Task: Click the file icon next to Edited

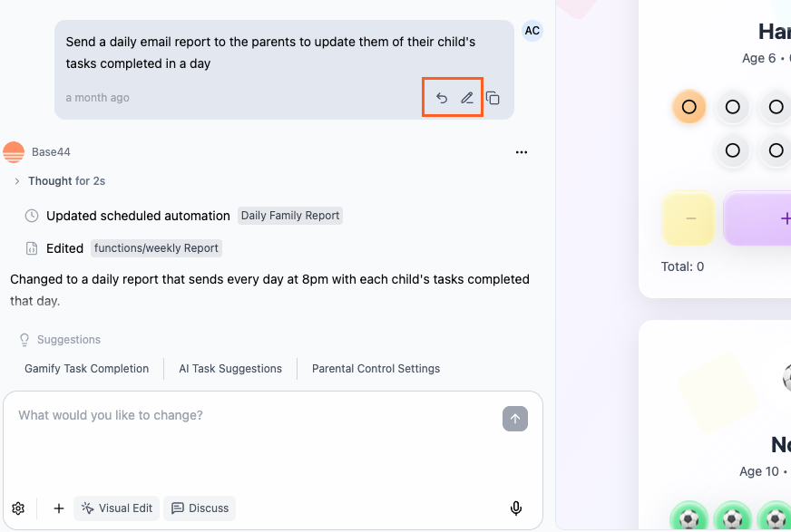Action: coord(31,247)
